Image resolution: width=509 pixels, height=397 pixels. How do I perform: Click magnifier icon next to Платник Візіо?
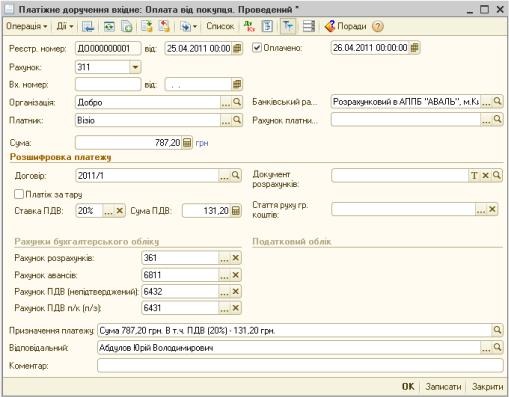click(237, 120)
